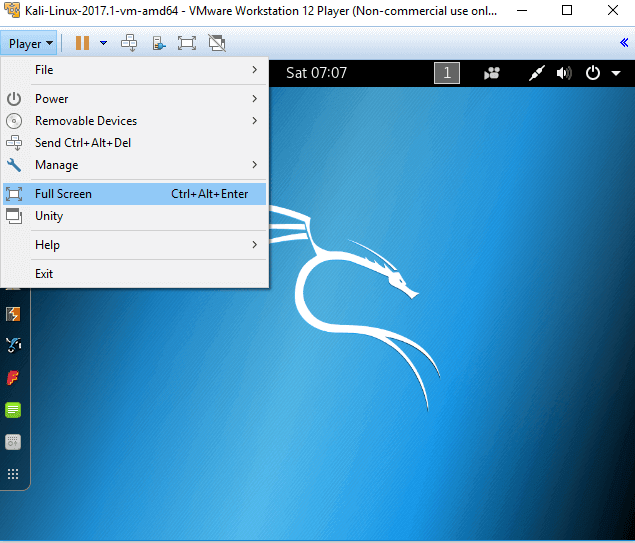635x543 pixels.
Task: Click the window icon beside Unity in the menu
Action: [x=14, y=216]
